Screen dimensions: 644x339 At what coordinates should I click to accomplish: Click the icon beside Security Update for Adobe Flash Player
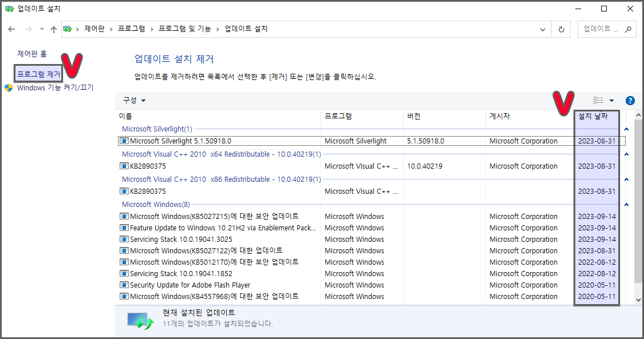[124, 285]
